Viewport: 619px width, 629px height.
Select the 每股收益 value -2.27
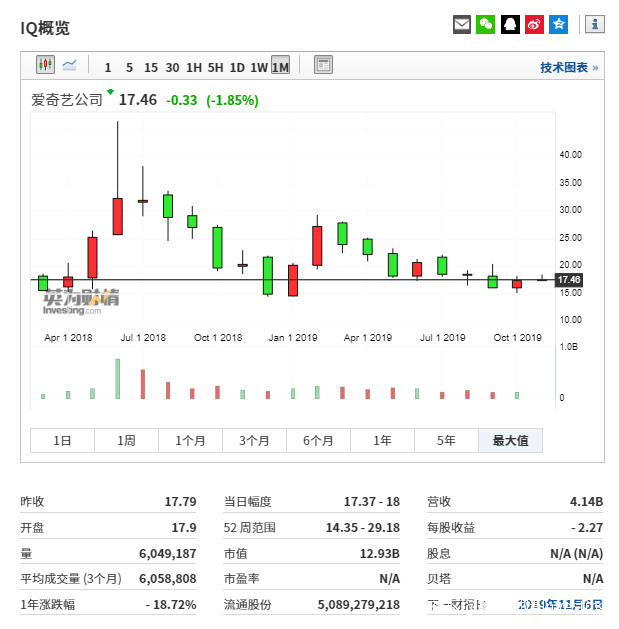point(587,527)
